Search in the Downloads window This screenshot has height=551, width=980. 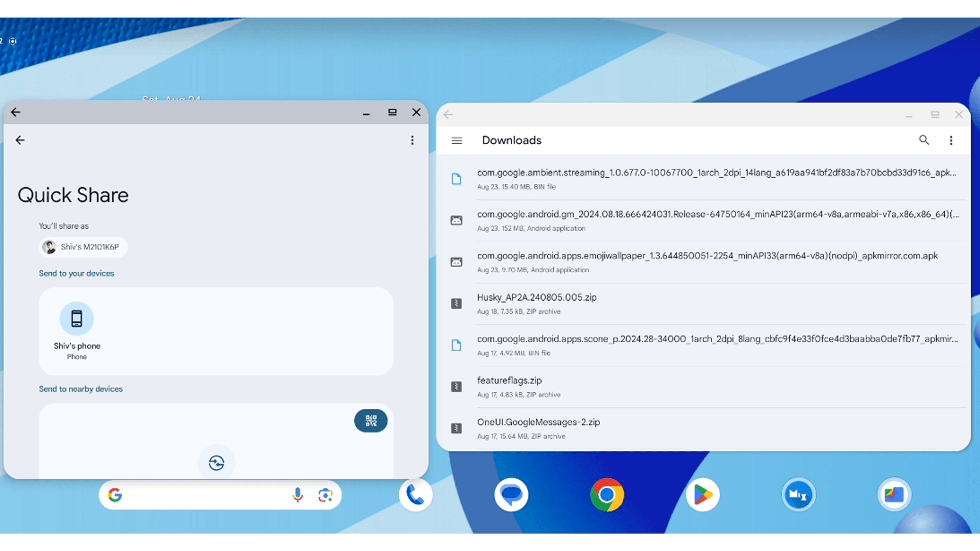(x=923, y=140)
